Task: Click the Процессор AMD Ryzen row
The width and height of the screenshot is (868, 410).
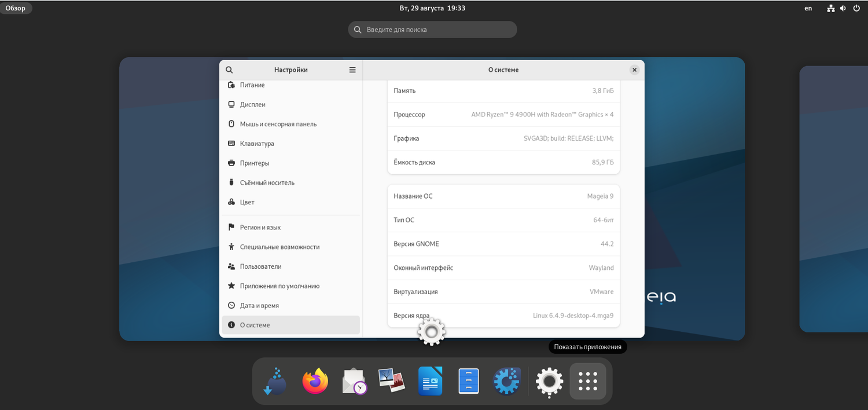Action: click(503, 115)
